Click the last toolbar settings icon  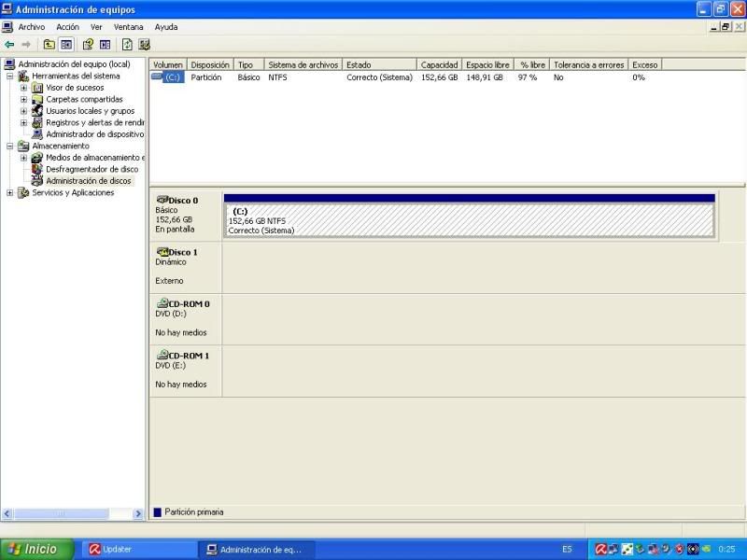pyautogui.click(x=145, y=44)
